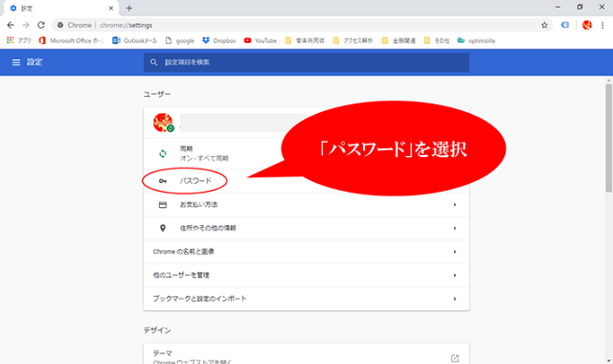Expand the Chrome の名前と画像 row arrow
This screenshot has width=613, height=364.
tap(455, 252)
